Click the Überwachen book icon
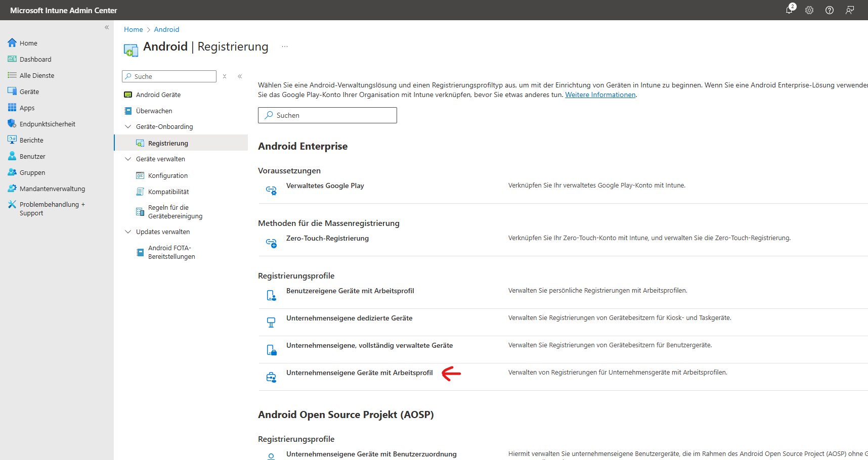 point(128,111)
